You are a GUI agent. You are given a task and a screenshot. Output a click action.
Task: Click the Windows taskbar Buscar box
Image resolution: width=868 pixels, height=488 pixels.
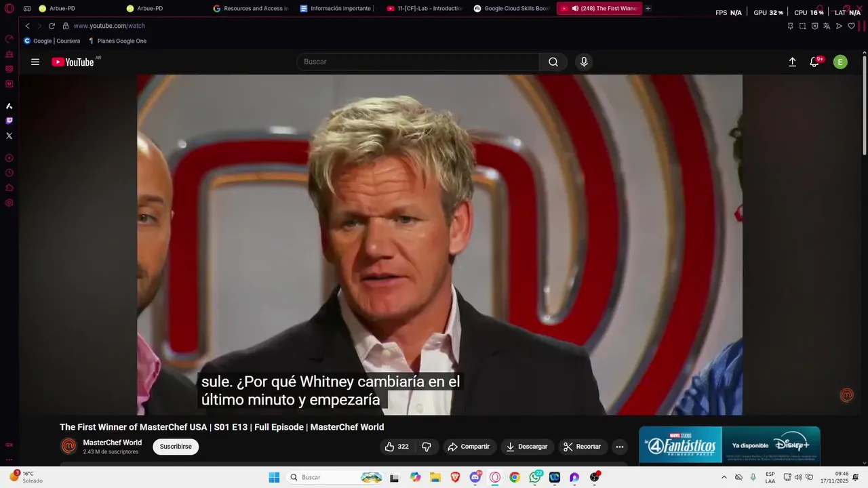tap(336, 477)
